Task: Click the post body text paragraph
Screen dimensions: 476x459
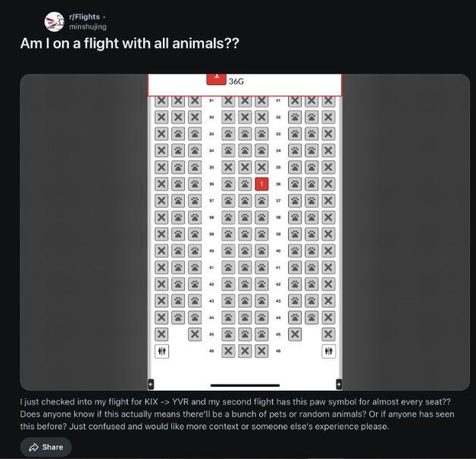Action: coord(236,413)
